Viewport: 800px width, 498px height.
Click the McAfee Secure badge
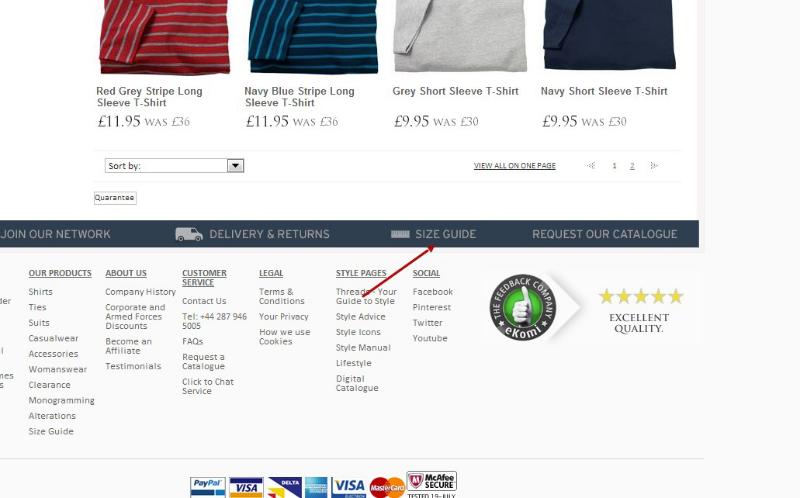click(x=431, y=484)
